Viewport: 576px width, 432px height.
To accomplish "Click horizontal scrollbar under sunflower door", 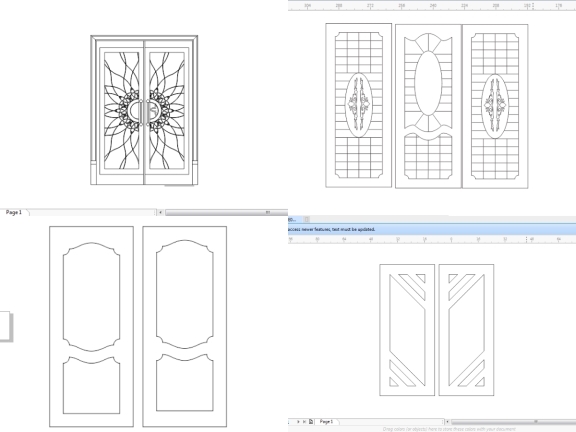I will [x=226, y=212].
